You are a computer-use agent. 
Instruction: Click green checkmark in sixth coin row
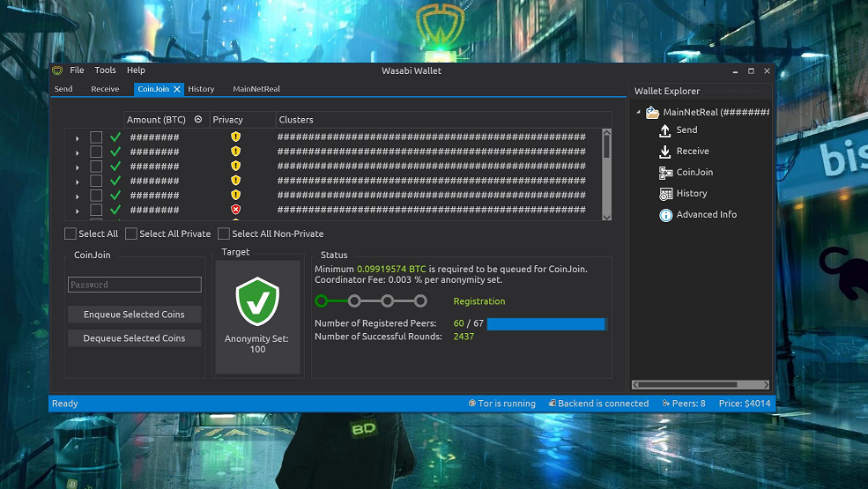click(115, 210)
